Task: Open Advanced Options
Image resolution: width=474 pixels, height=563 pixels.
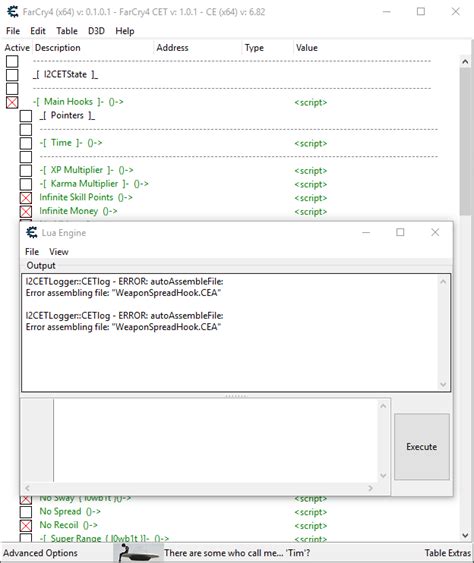Action: (x=41, y=553)
